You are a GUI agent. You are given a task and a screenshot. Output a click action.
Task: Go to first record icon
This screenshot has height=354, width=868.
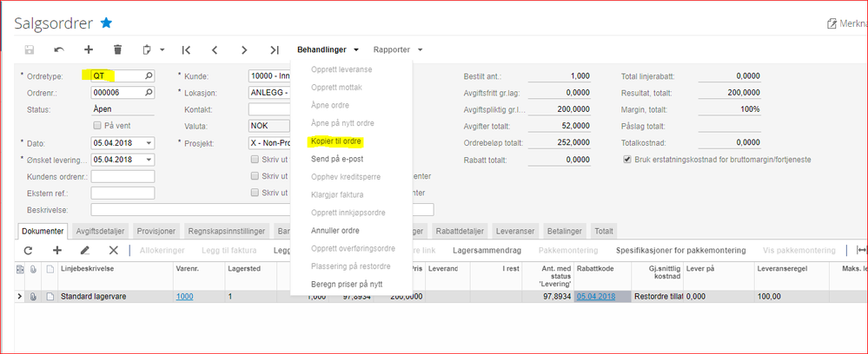(x=186, y=49)
